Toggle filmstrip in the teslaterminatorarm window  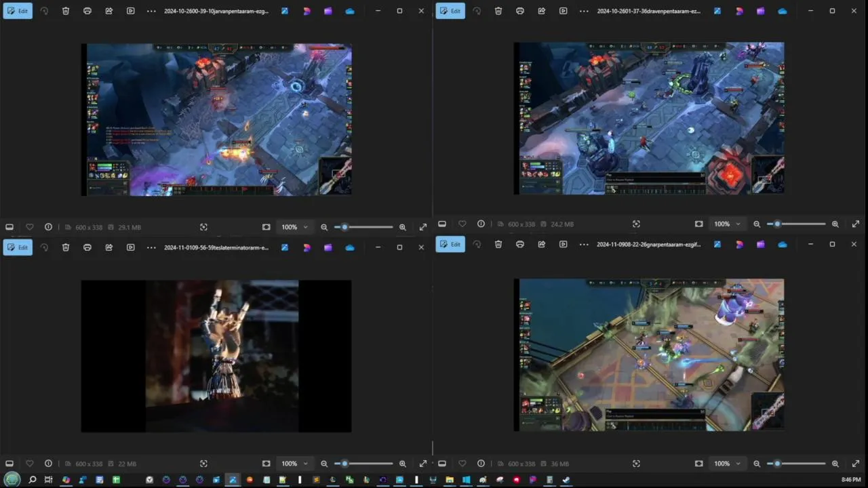(9, 464)
